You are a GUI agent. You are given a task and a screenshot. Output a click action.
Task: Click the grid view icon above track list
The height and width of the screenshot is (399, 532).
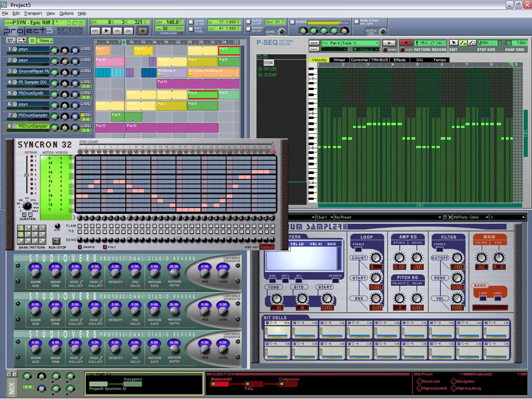point(32,40)
